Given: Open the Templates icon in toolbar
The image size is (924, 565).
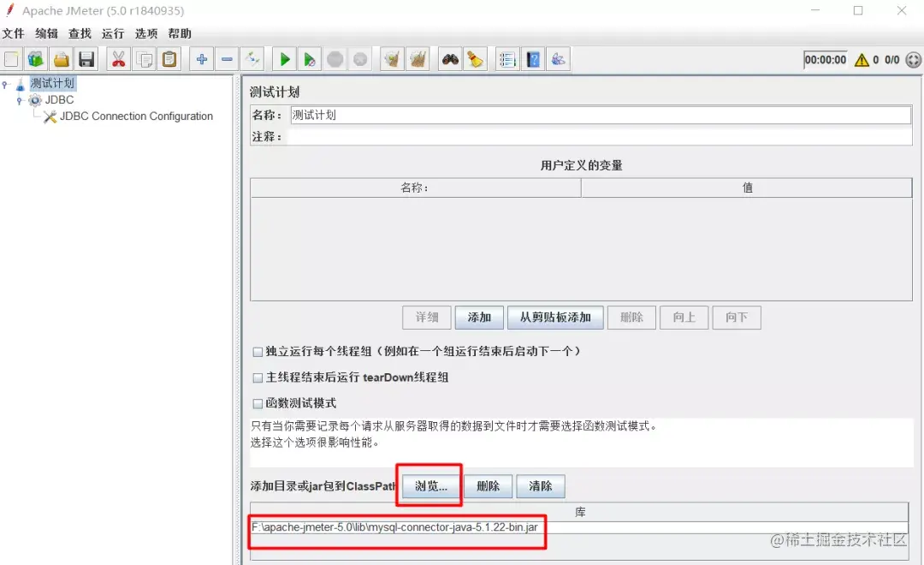Looking at the screenshot, I should [36, 59].
